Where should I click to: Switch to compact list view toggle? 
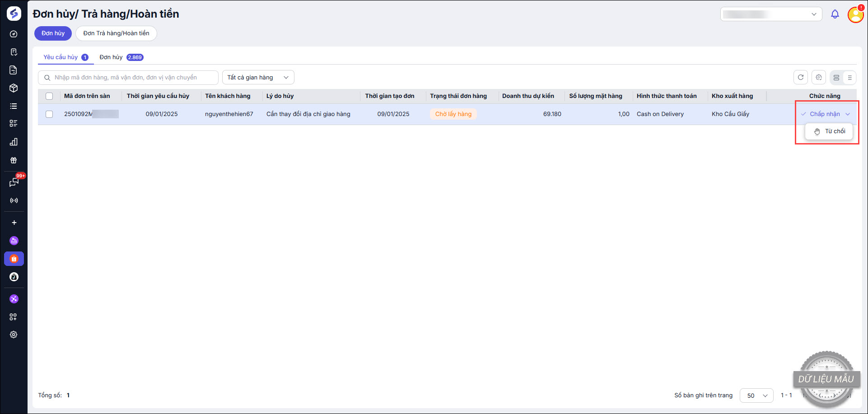pyautogui.click(x=849, y=78)
